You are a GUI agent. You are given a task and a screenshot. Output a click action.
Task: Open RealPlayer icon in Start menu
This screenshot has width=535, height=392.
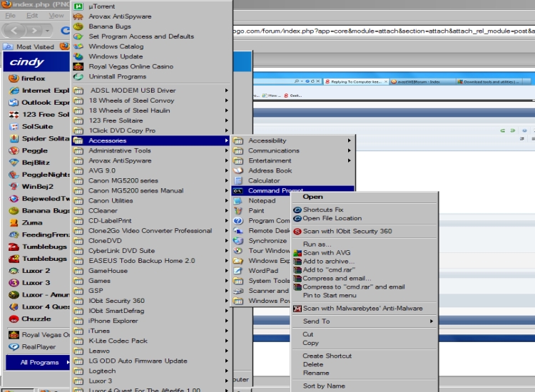(14, 346)
